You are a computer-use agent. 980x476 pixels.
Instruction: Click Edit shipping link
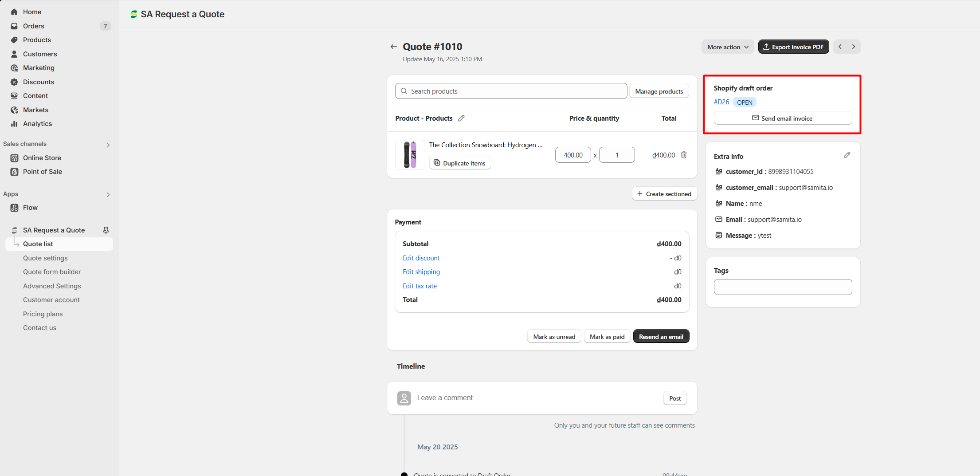point(421,272)
